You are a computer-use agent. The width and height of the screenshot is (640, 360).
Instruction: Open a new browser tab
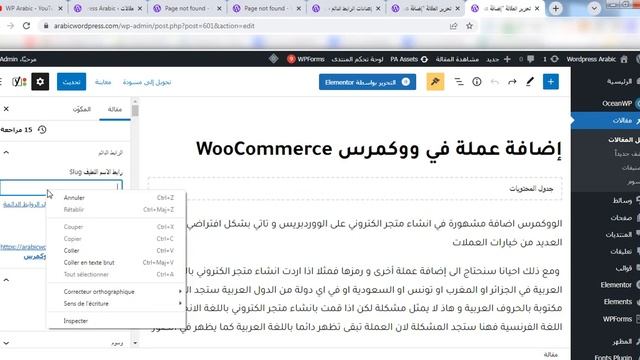[556, 8]
